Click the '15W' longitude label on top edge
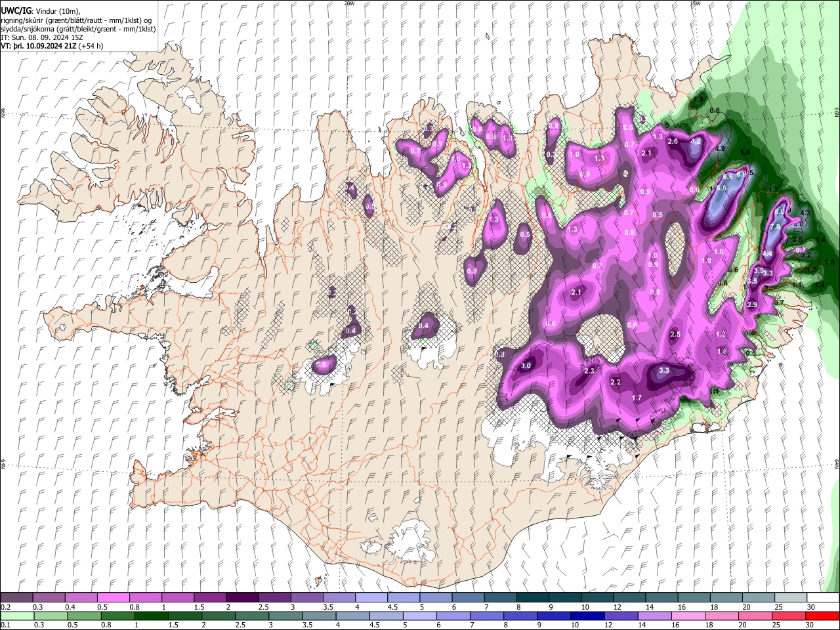 [695, 3]
